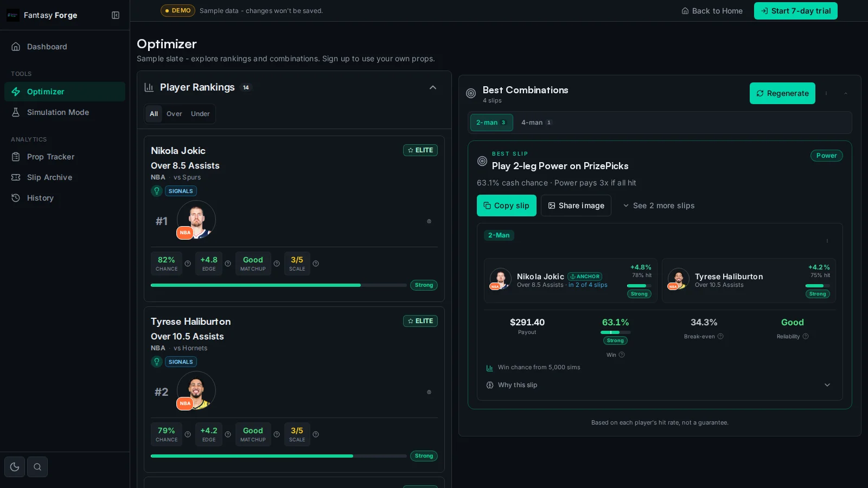The image size is (868, 488).
Task: Click the 63.1% win chance bar
Action: [615, 332]
